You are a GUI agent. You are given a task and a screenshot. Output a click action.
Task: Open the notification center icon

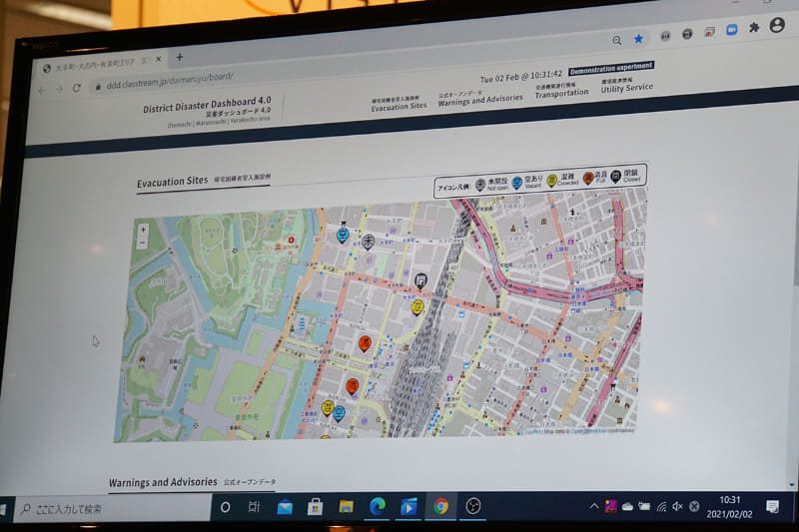772,506
